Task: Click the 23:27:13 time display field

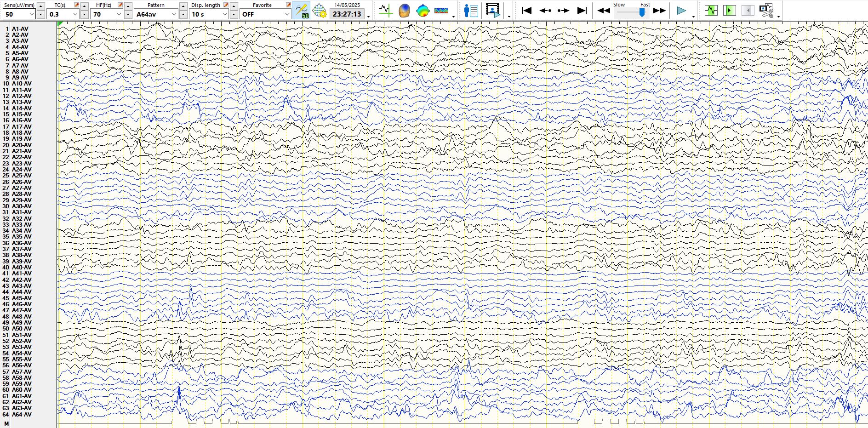Action: (x=347, y=14)
